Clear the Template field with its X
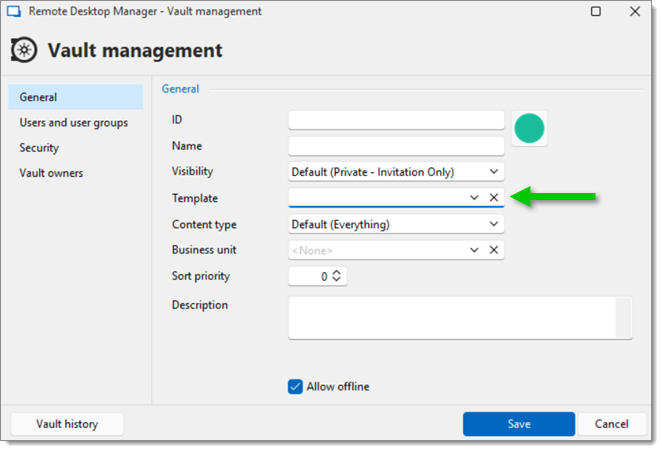662x451 pixels. [494, 197]
